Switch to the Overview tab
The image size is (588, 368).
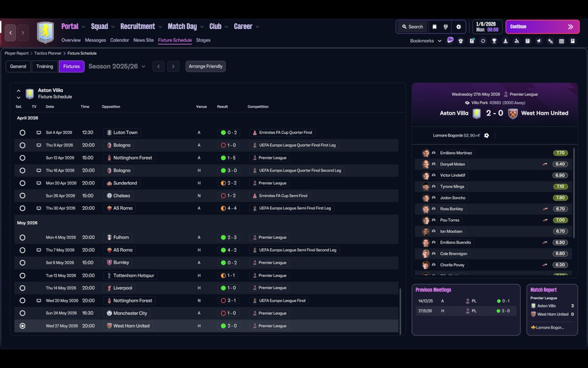tap(71, 40)
